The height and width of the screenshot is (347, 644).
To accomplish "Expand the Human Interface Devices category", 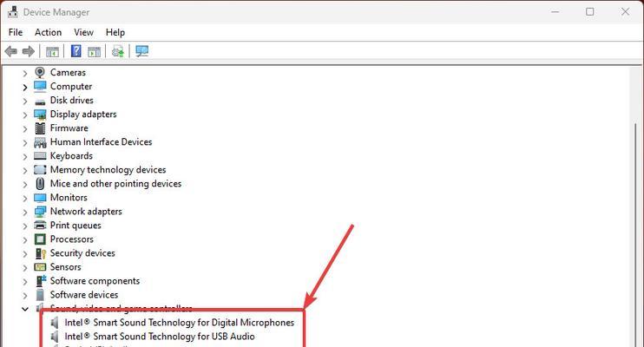I will [25, 143].
